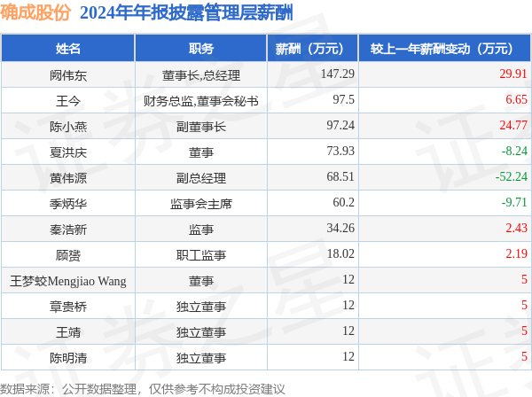Click the salary value 97.5
This screenshot has width=532, height=397.
pyautogui.click(x=343, y=99)
